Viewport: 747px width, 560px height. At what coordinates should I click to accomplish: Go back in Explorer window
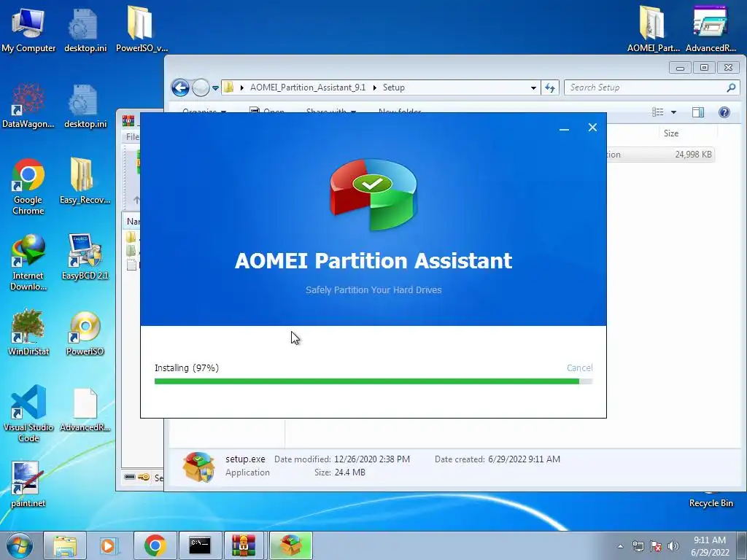180,87
